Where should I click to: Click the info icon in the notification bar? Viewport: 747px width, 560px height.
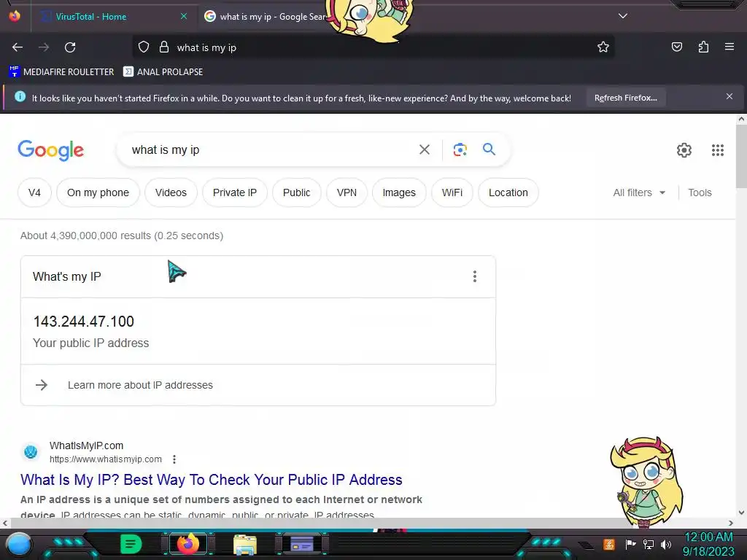pyautogui.click(x=20, y=97)
